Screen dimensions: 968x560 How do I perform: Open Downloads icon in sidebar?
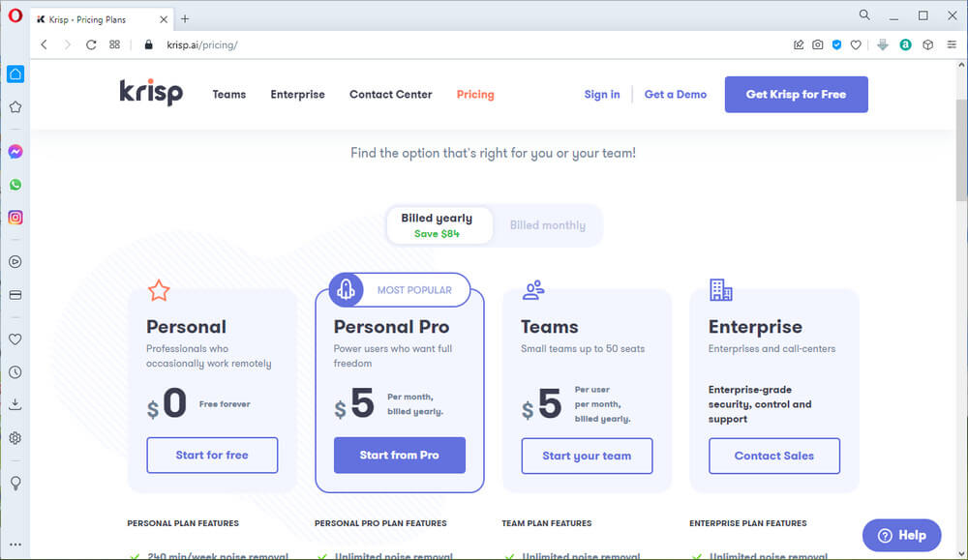click(15, 404)
